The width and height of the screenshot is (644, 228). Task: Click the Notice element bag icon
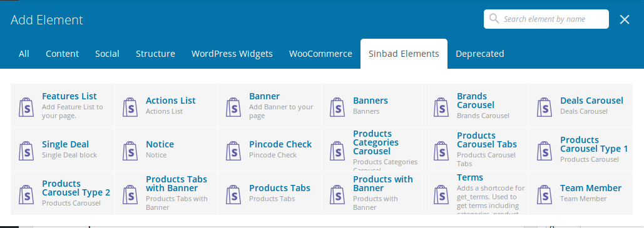click(130, 151)
